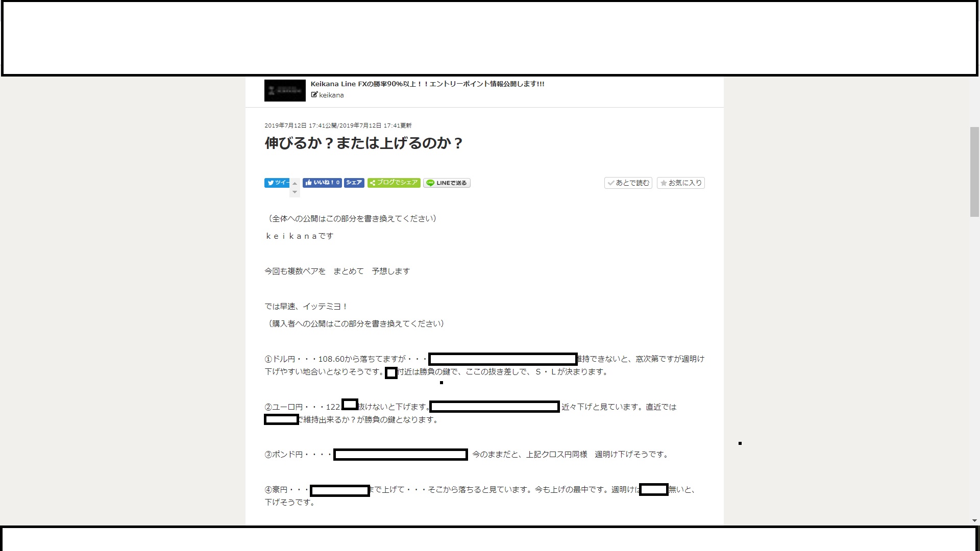
Task: Click the article heading 伸びるか？または上げるのか？
Action: click(363, 143)
